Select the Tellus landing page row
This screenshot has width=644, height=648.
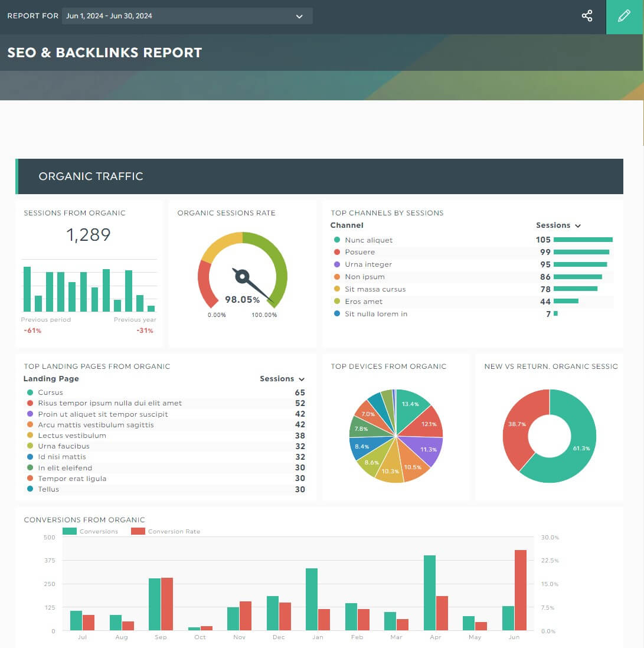[165, 489]
